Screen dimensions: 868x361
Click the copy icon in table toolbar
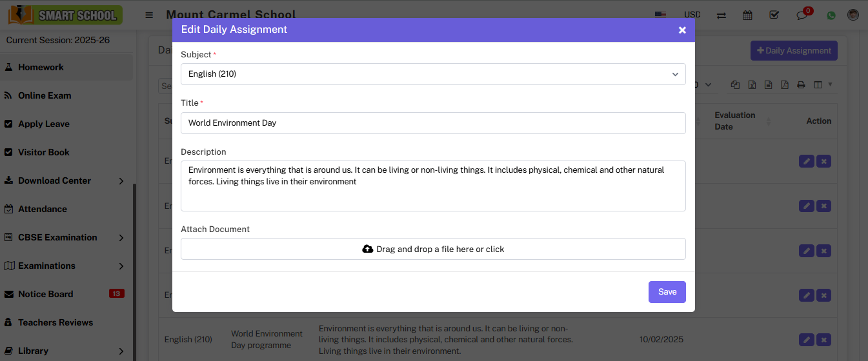pyautogui.click(x=735, y=84)
